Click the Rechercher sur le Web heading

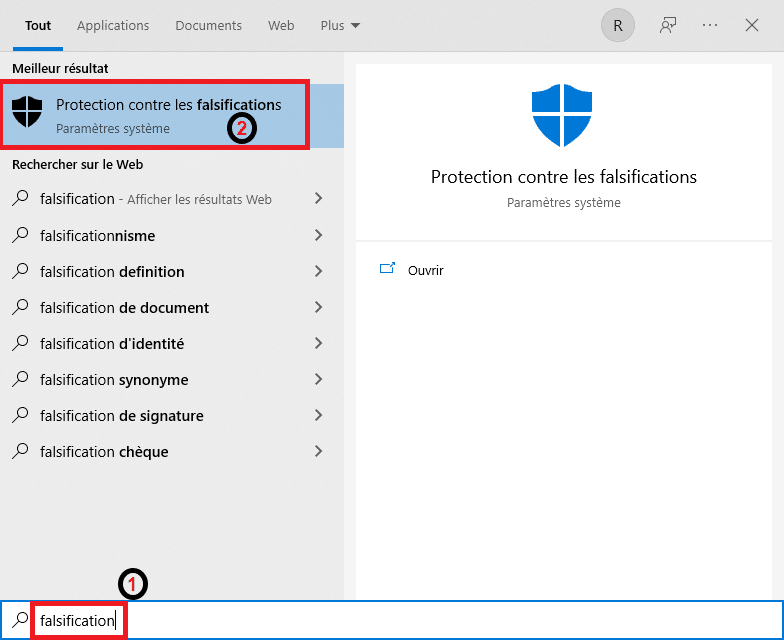coord(78,164)
